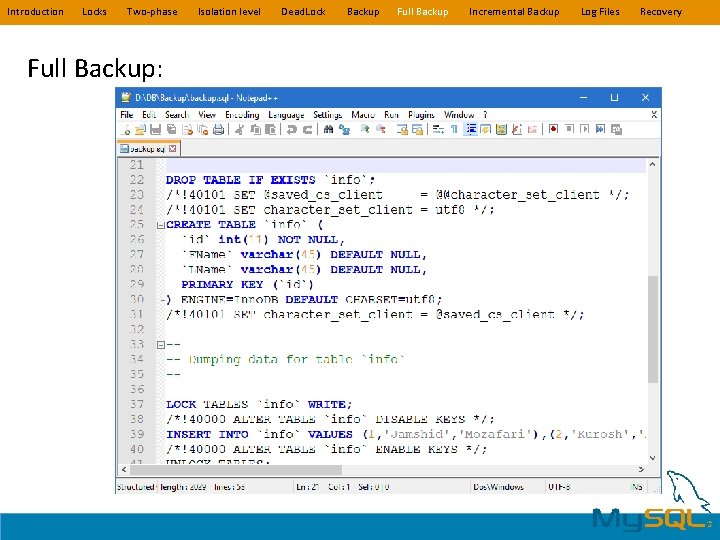Jump to the Isolation level section
The image size is (720, 540).
point(229,11)
